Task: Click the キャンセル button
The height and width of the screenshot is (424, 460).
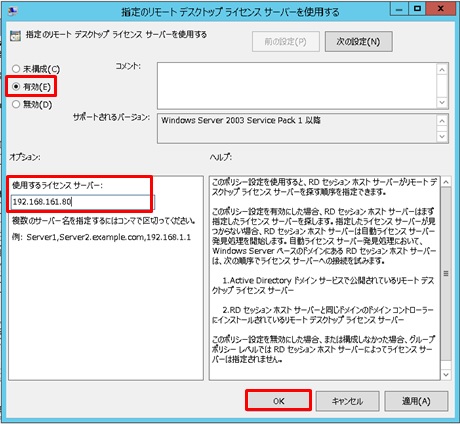Action: [347, 401]
